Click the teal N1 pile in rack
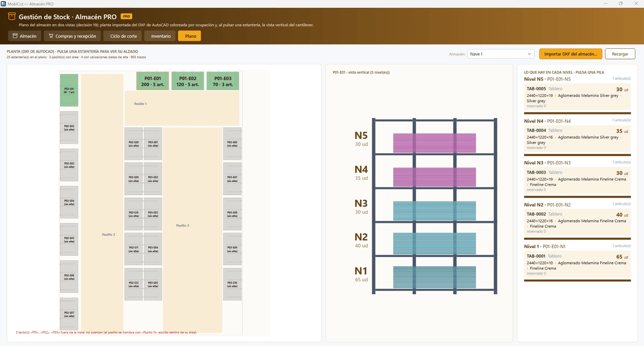This screenshot has height=346, width=644. pyautogui.click(x=435, y=276)
